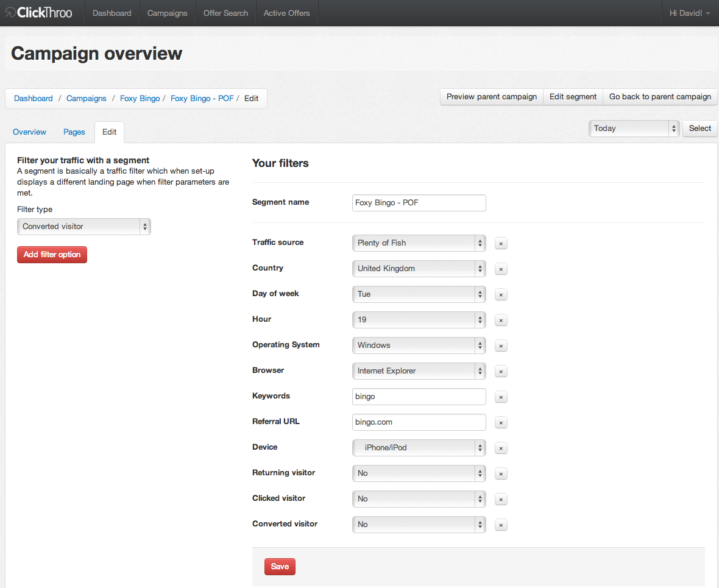Switch to the Pages tab
The image size is (719, 588).
click(74, 132)
